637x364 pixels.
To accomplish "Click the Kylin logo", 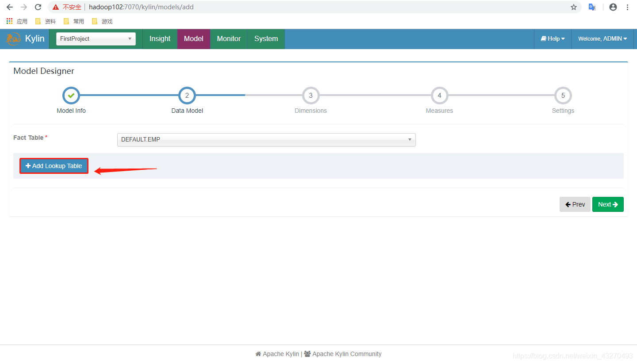I will [13, 39].
